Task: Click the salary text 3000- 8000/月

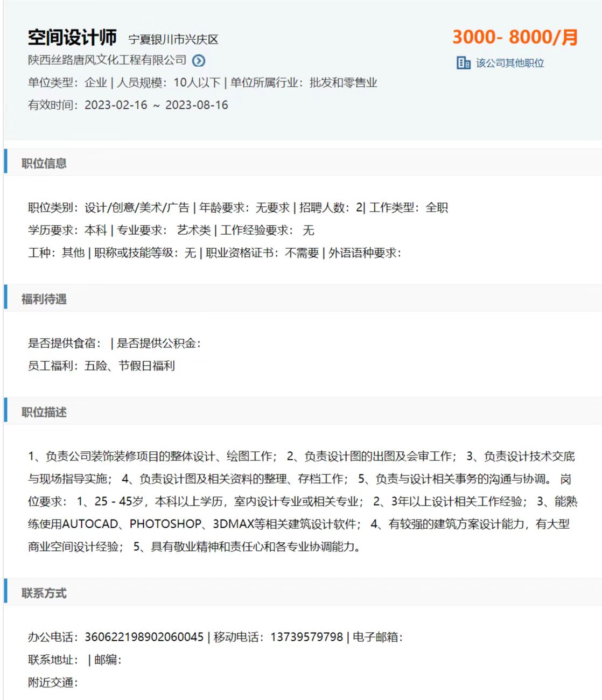Action: (514, 37)
